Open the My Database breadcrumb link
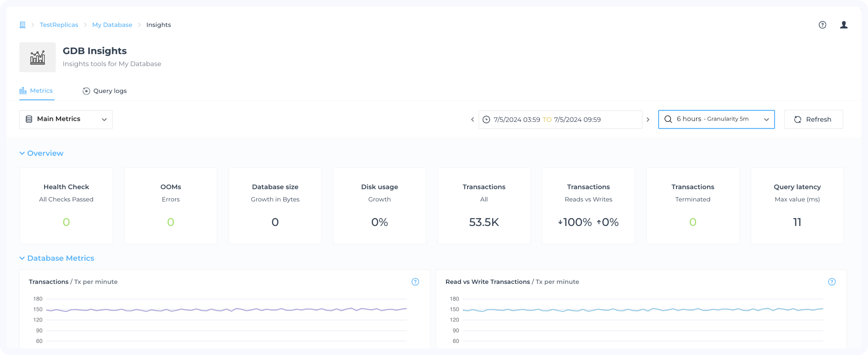The height and width of the screenshot is (355, 868). [112, 25]
